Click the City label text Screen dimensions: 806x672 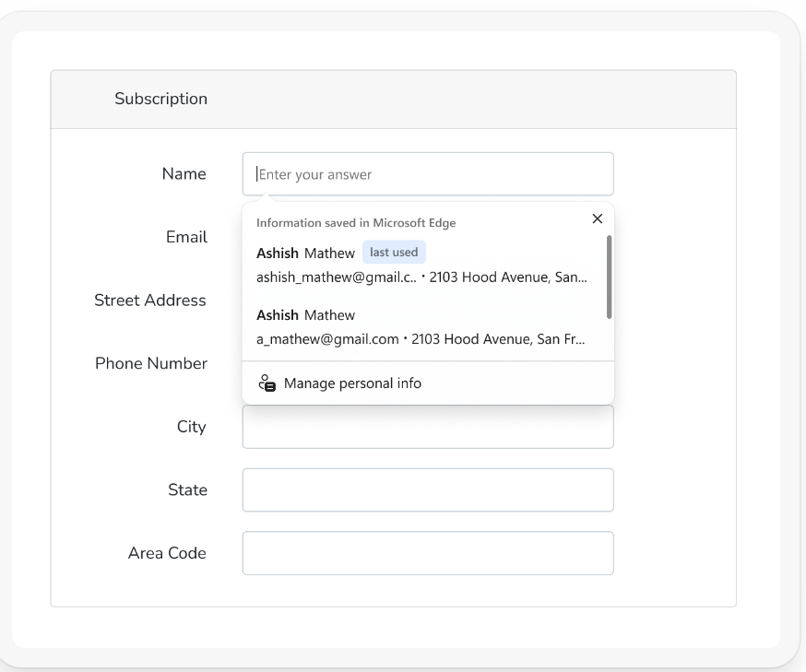(192, 427)
